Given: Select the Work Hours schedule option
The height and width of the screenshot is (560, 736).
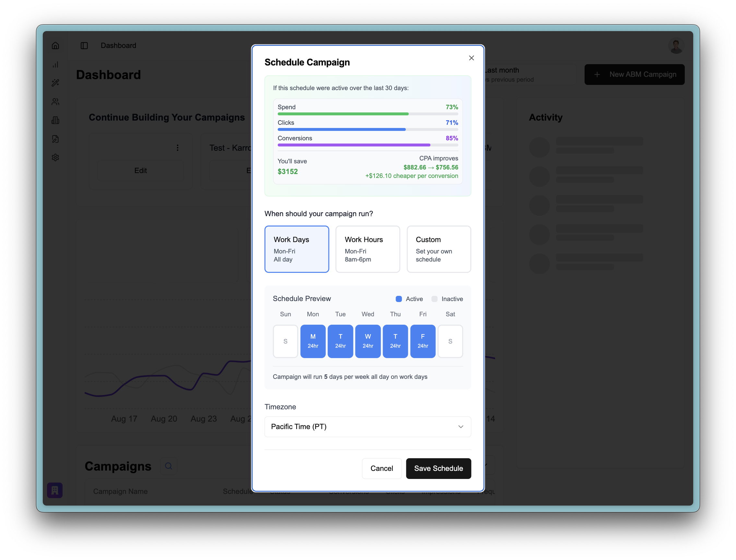Looking at the screenshot, I should (367, 249).
